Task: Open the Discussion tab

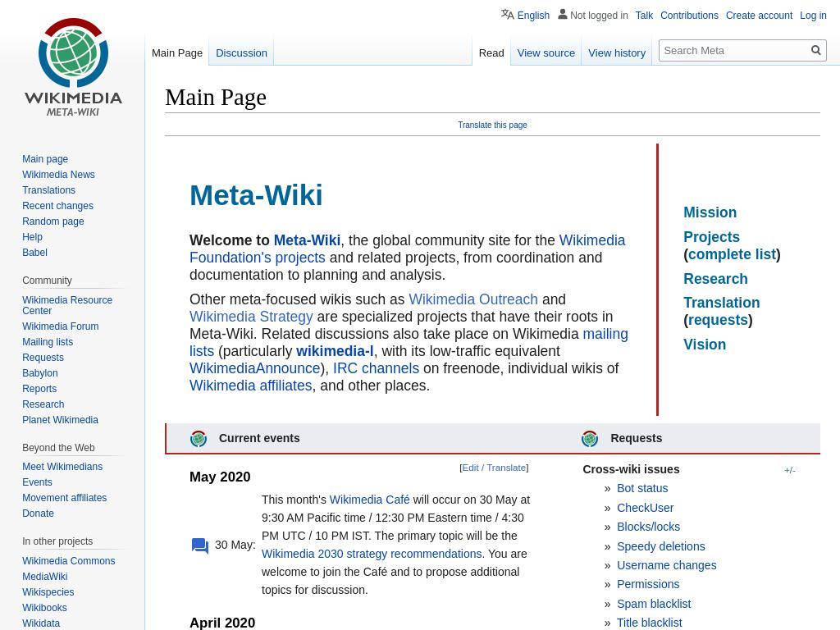Action: click(241, 53)
